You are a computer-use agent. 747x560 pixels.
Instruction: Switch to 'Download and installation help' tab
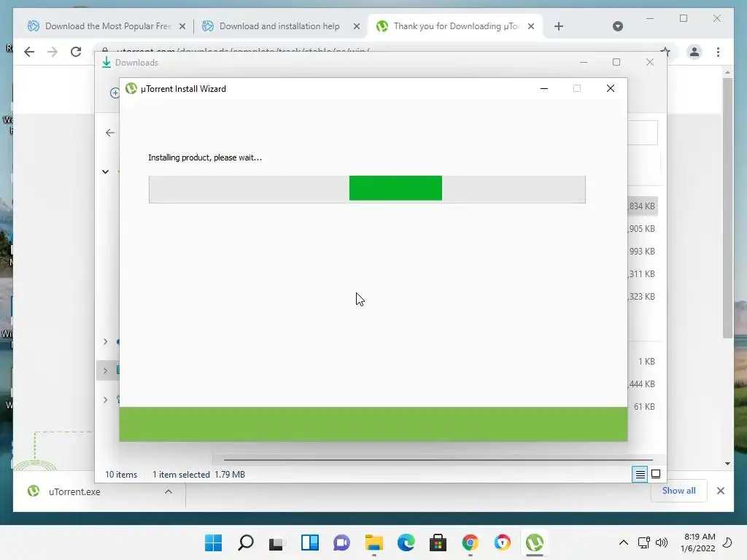point(279,26)
